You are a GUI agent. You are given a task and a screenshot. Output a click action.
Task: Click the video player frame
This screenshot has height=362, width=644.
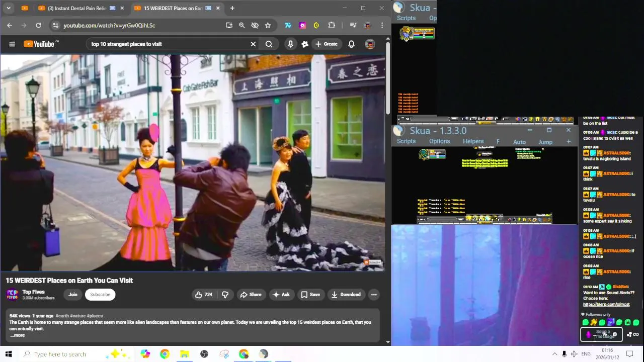[193, 163]
